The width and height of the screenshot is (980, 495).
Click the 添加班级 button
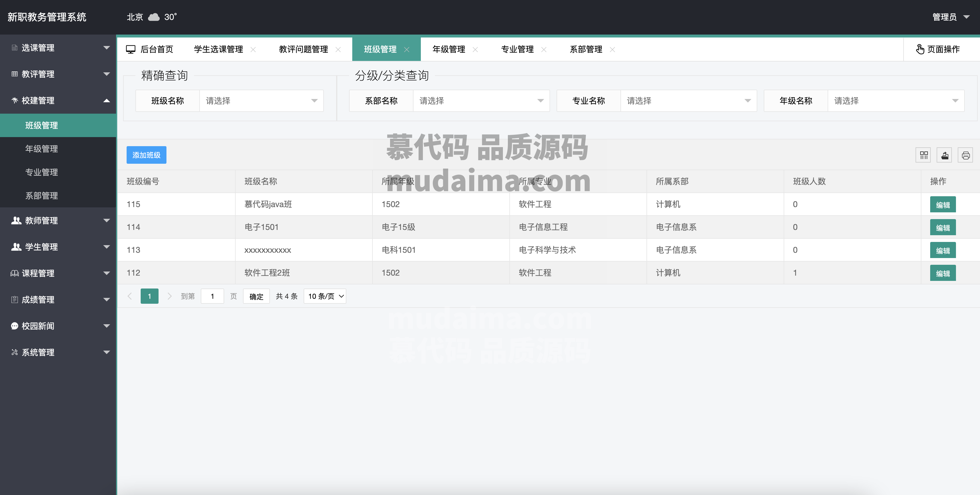pyautogui.click(x=147, y=155)
